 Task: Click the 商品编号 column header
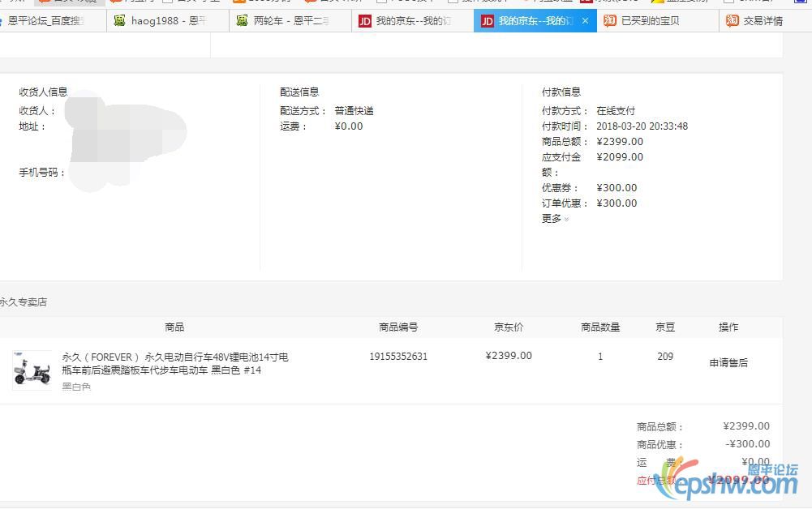tap(398, 327)
